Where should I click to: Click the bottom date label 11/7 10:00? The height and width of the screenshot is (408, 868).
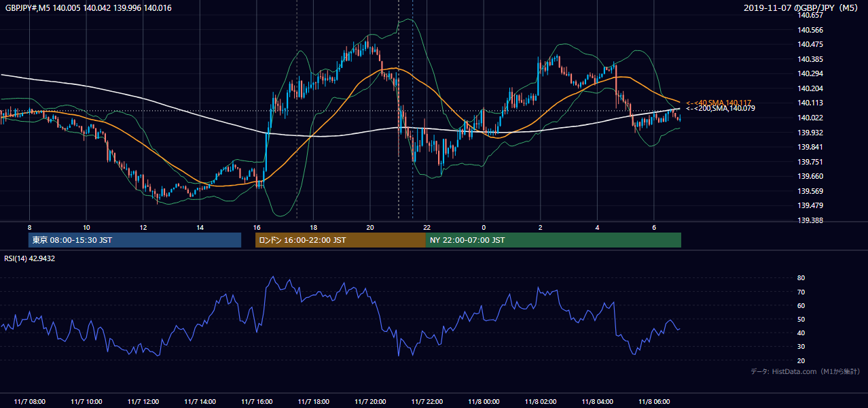pyautogui.click(x=86, y=402)
